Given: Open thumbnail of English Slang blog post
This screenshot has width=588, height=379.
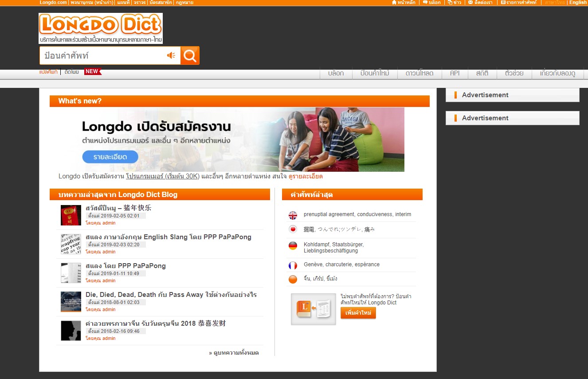Looking at the screenshot, I should coord(71,244).
